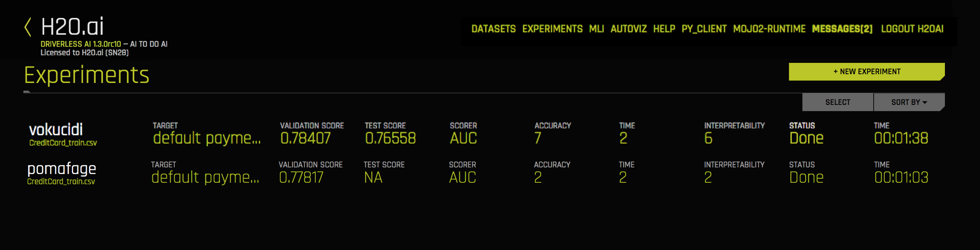Click the MOJO2-RUNTIME link

click(x=769, y=29)
